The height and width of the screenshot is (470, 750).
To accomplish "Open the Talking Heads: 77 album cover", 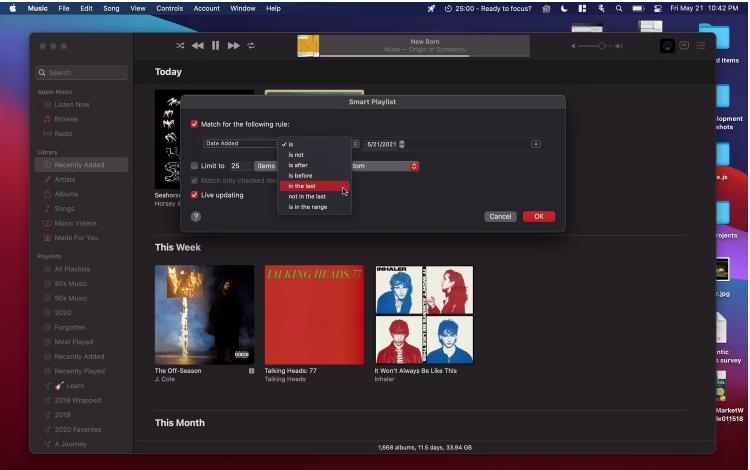I will click(x=314, y=315).
